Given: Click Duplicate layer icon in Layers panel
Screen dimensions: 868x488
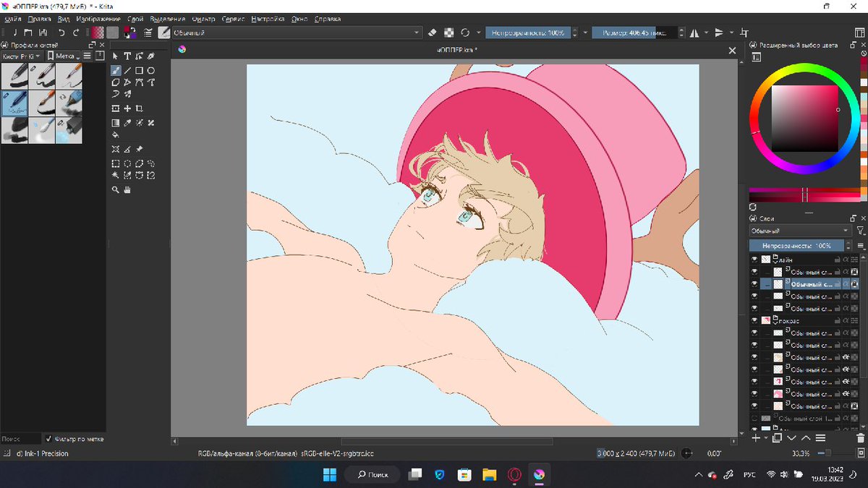Looking at the screenshot, I should (777, 437).
